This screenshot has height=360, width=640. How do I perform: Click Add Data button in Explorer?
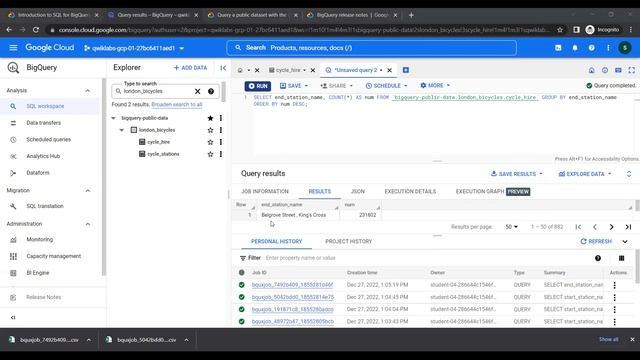[190, 68]
